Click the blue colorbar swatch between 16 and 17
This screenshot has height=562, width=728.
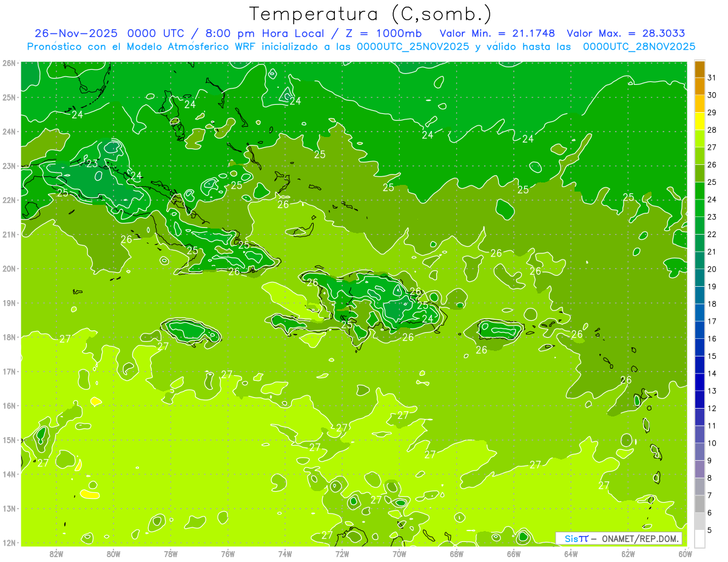(700, 330)
